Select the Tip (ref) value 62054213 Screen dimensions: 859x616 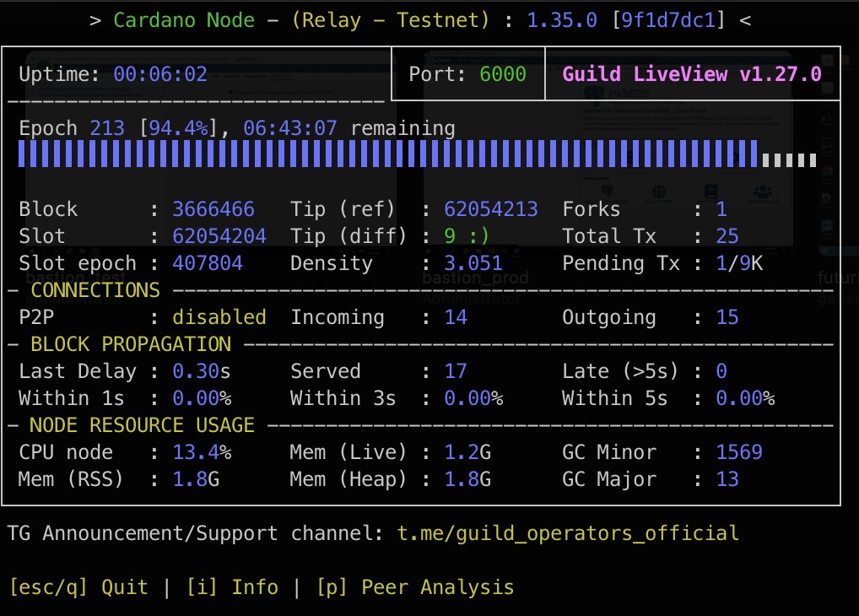(x=491, y=208)
